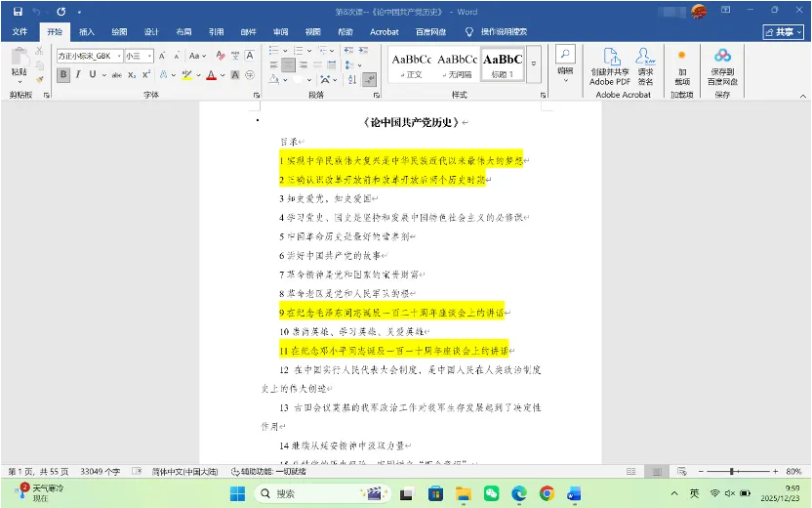
Task: Toggle character shading (gray A) button
Action: (x=235, y=74)
